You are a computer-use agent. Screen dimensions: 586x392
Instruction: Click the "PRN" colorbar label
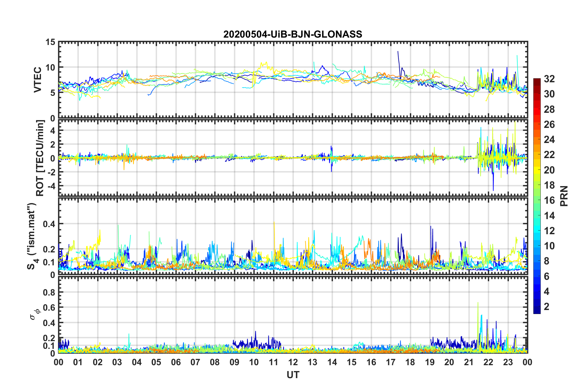[x=564, y=196]
